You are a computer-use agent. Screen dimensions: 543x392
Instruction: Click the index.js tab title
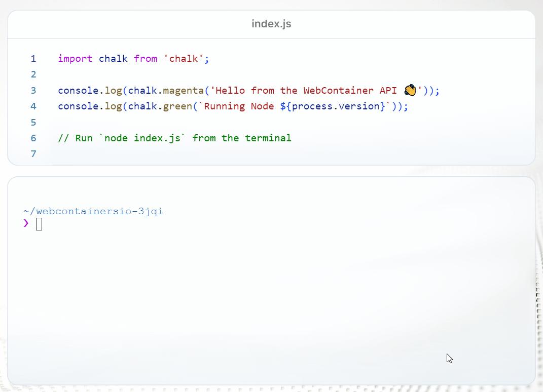(x=271, y=23)
